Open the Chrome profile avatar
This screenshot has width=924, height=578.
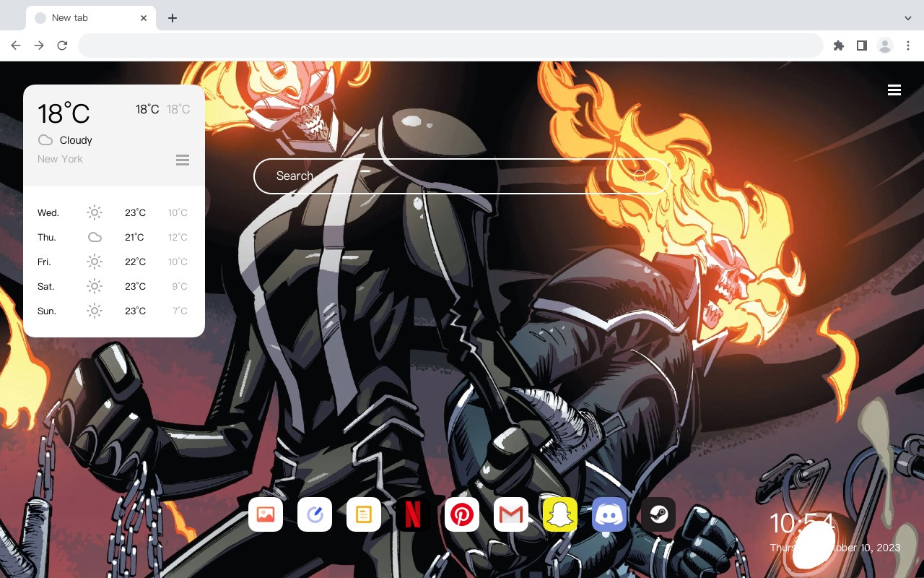(885, 46)
